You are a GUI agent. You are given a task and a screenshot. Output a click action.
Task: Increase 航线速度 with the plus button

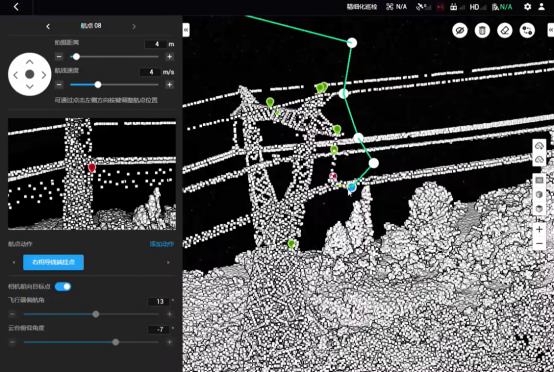tap(170, 84)
